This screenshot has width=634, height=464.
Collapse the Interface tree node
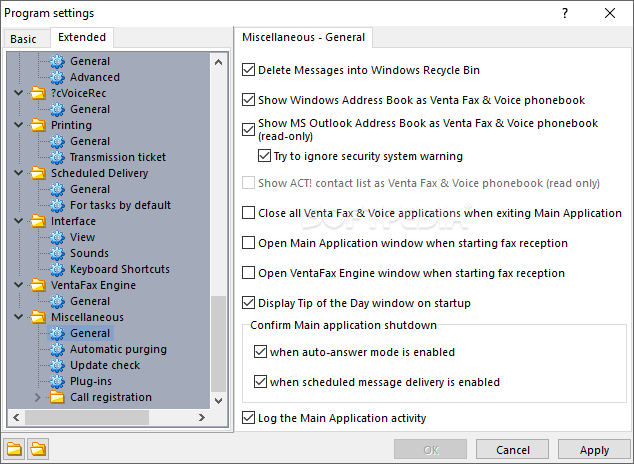tap(18, 221)
